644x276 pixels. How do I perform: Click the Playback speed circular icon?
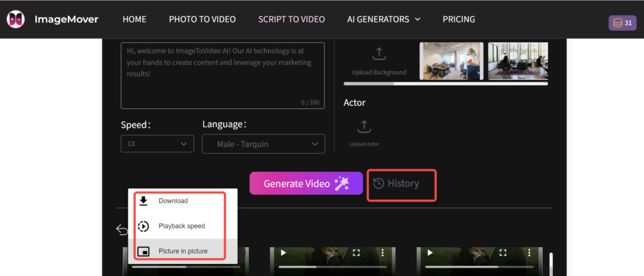click(x=143, y=226)
